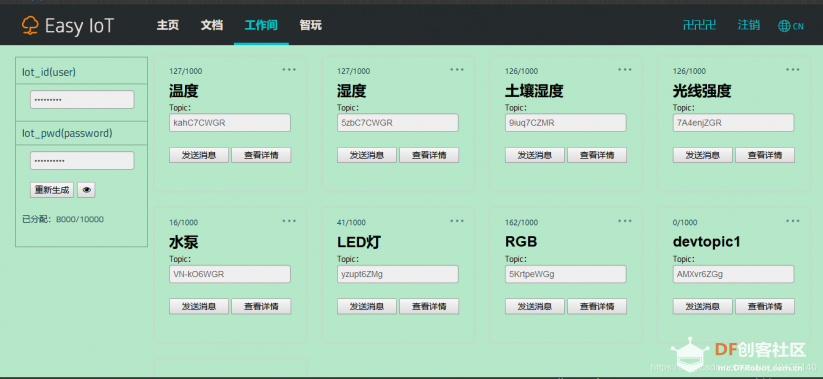Click 重新生成 to regenerate credentials
823x379 pixels.
click(x=52, y=190)
